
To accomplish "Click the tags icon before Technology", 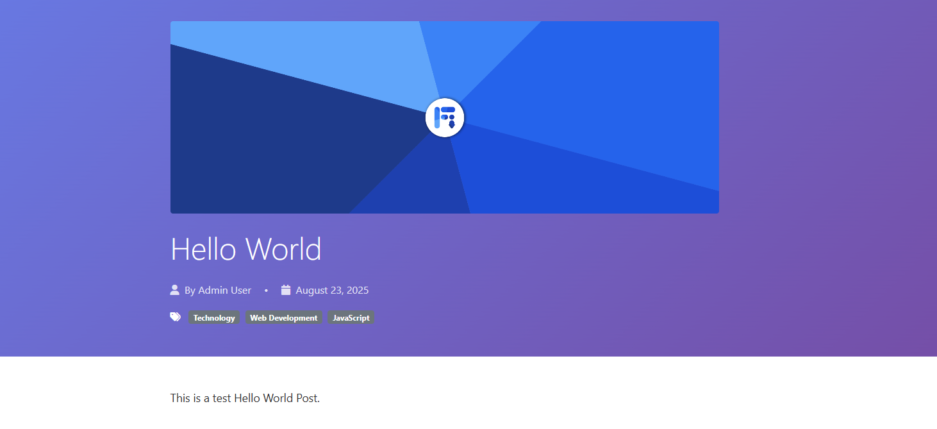I will tap(176, 317).
